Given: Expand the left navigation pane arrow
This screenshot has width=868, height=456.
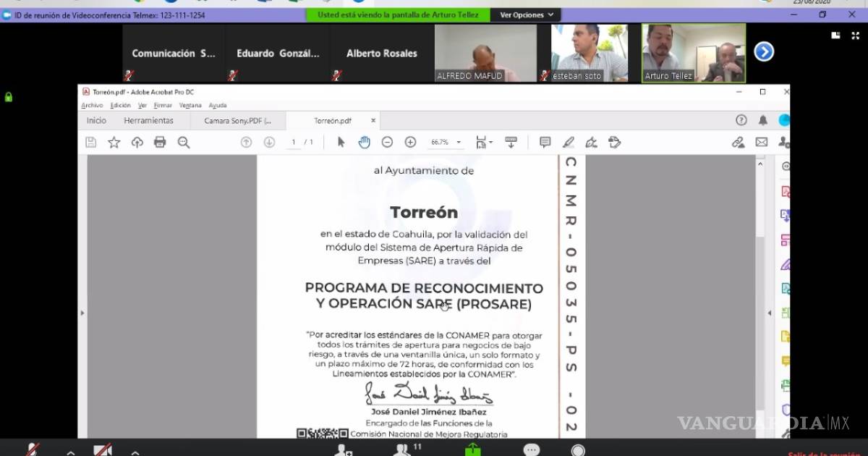Looking at the screenshot, I should click(x=82, y=313).
